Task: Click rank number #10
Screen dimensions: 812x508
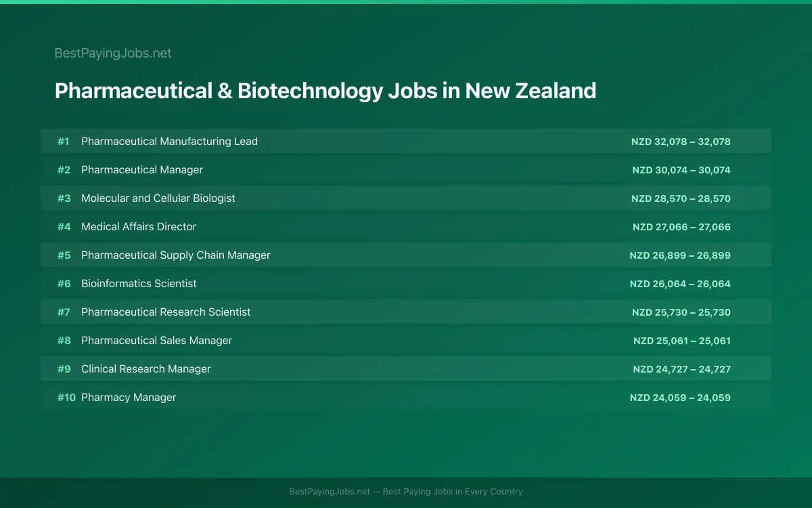Action: (66, 398)
